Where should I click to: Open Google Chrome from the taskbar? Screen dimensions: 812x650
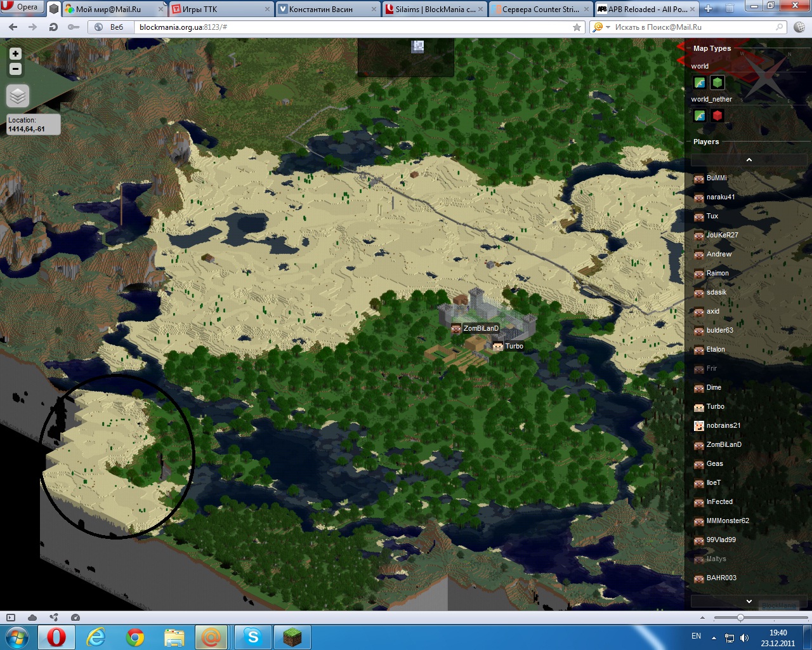point(134,637)
